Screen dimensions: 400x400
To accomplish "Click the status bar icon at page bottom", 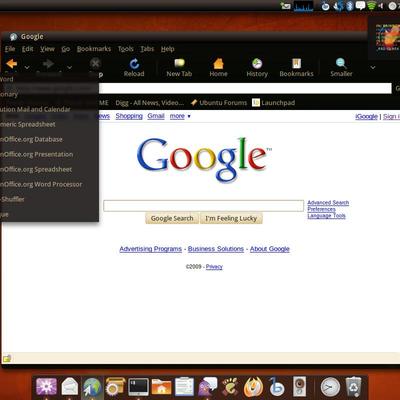I will 7,359.
